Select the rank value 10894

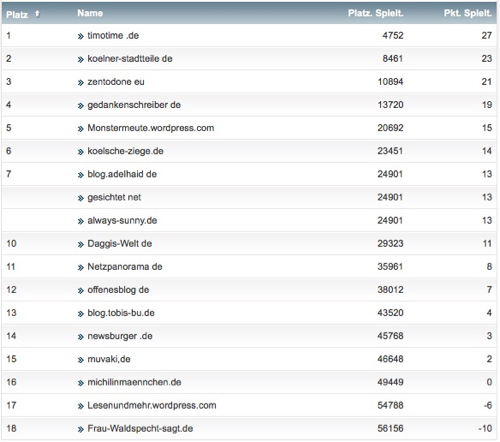click(390, 82)
